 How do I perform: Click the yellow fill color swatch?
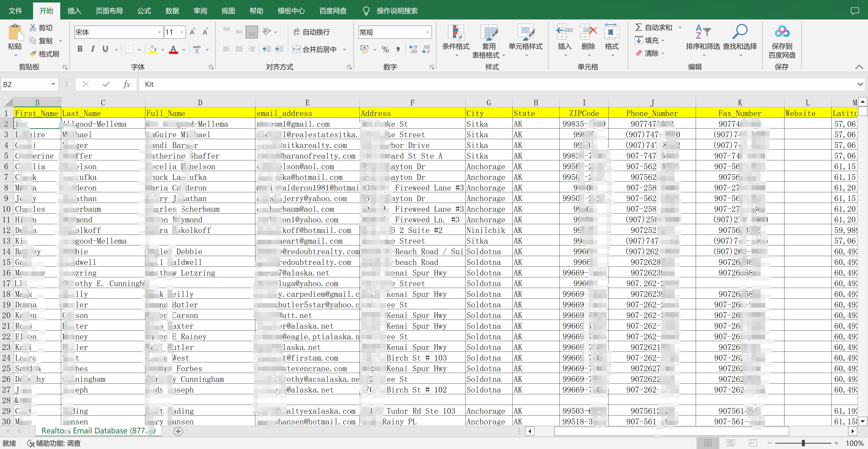click(x=152, y=50)
